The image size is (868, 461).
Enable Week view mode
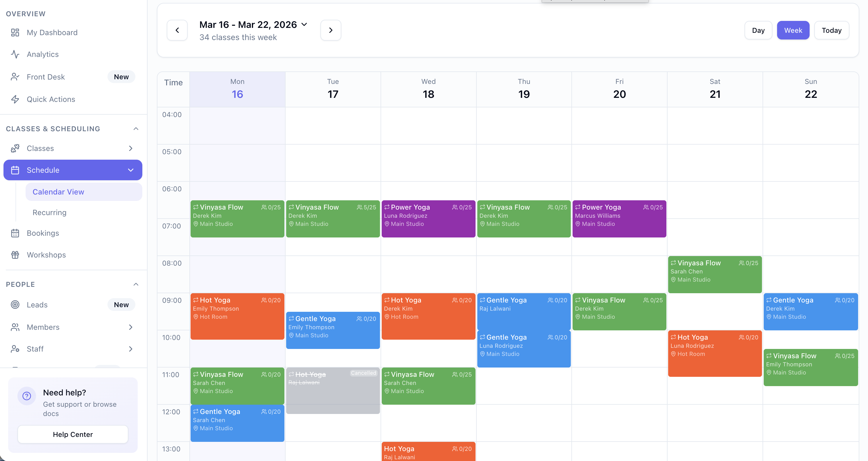click(793, 30)
